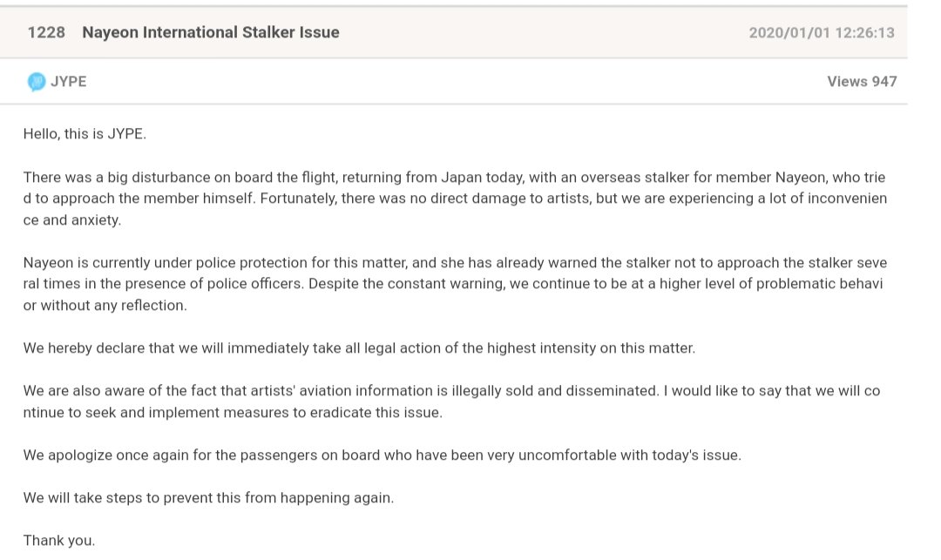The height and width of the screenshot is (560, 941).
Task: Select the post title Nayeon International Stalker Issue
Action: click(211, 32)
